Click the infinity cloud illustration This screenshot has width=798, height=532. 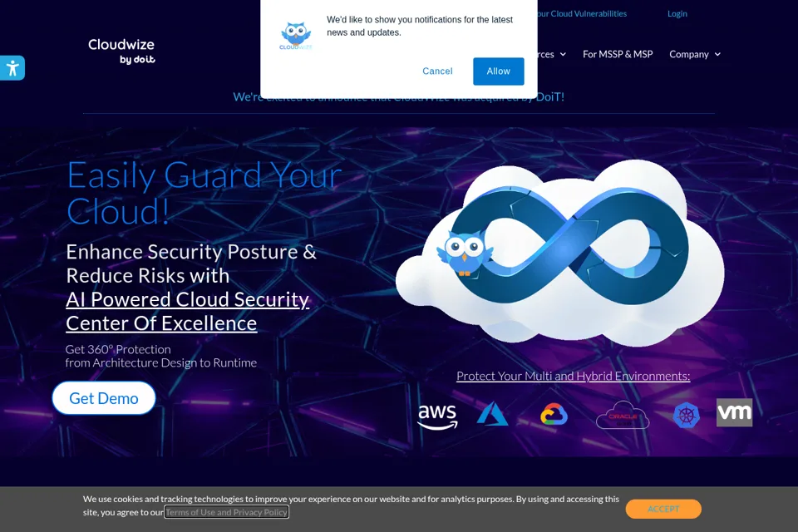pos(559,252)
